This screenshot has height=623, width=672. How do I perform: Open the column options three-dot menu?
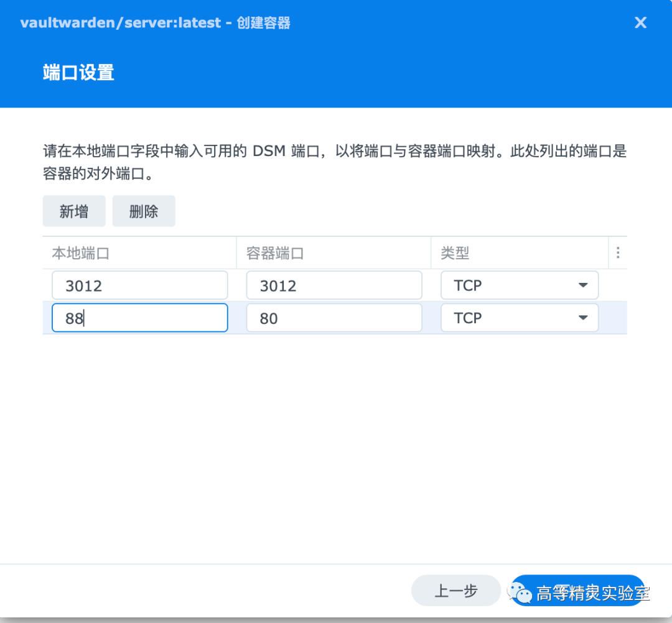618,252
